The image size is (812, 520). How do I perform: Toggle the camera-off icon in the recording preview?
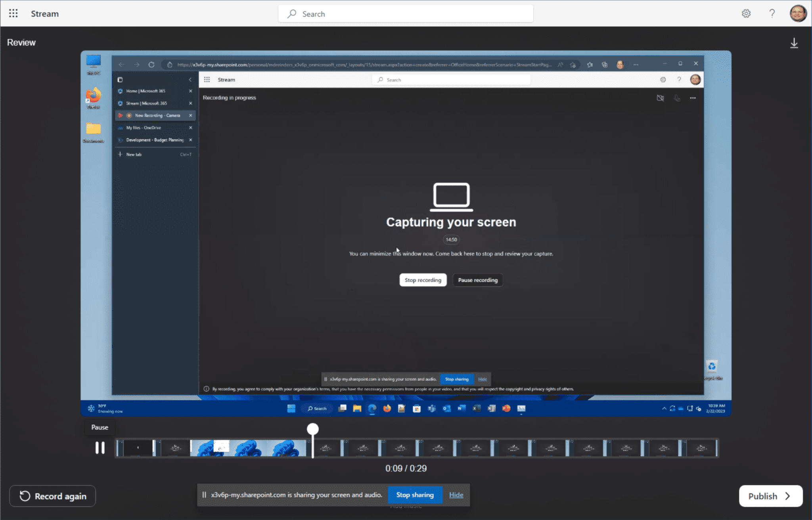tap(660, 98)
